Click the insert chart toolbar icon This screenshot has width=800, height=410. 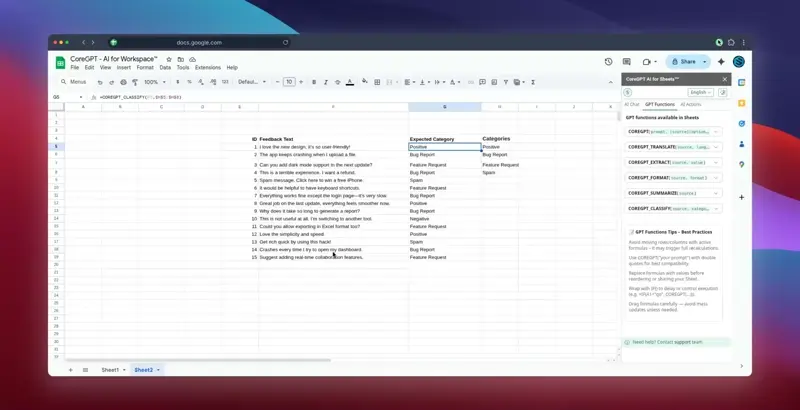pyautogui.click(x=494, y=82)
